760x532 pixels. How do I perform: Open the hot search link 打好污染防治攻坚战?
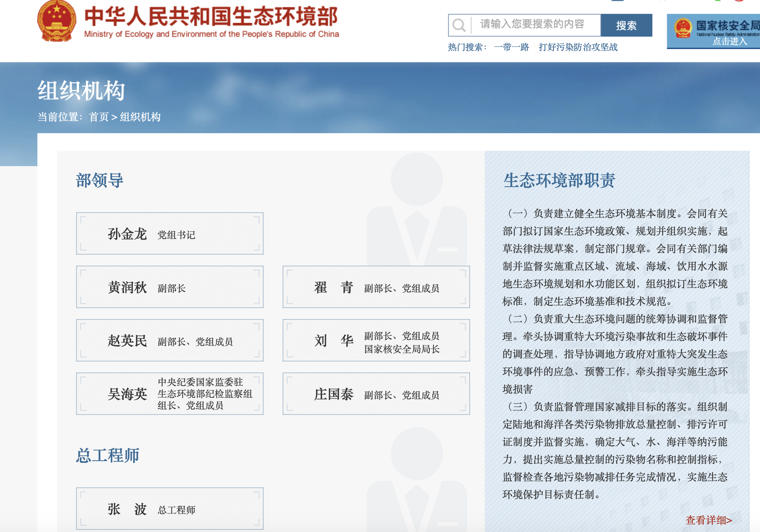point(578,47)
